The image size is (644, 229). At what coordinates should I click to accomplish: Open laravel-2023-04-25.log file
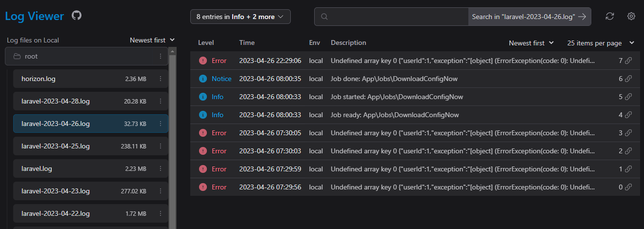pos(91,146)
